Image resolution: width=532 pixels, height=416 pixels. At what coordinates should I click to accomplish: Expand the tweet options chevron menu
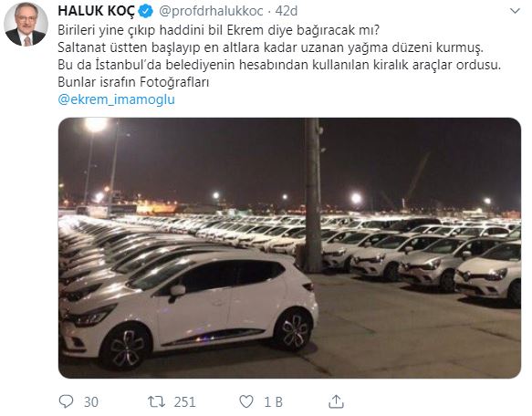(x=515, y=11)
